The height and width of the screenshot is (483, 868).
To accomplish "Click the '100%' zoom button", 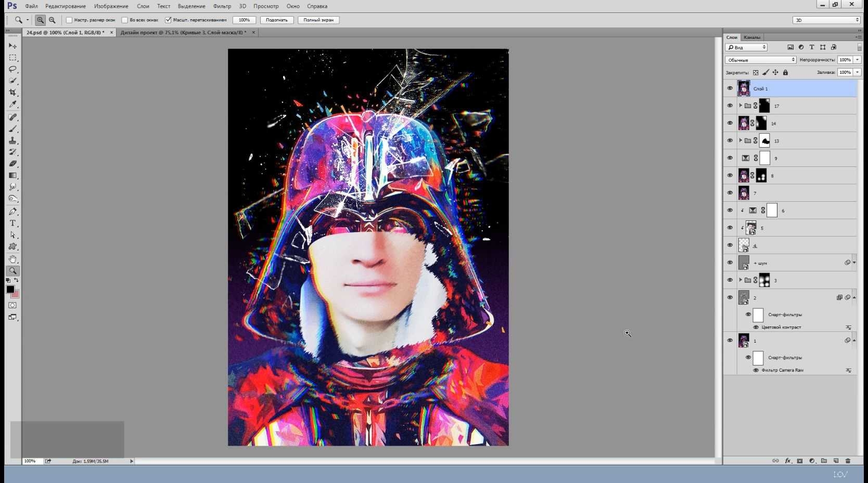I will 244,20.
